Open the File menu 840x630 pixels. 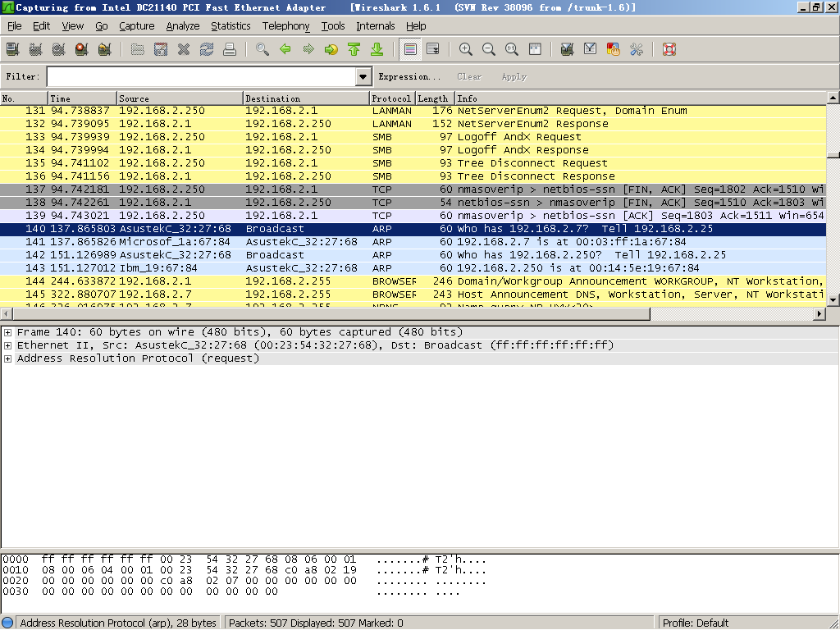(15, 25)
